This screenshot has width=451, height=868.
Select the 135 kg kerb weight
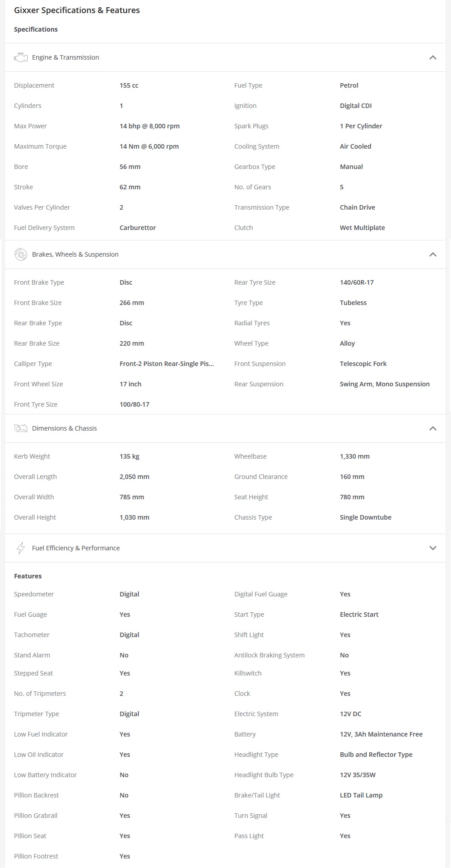point(130,456)
